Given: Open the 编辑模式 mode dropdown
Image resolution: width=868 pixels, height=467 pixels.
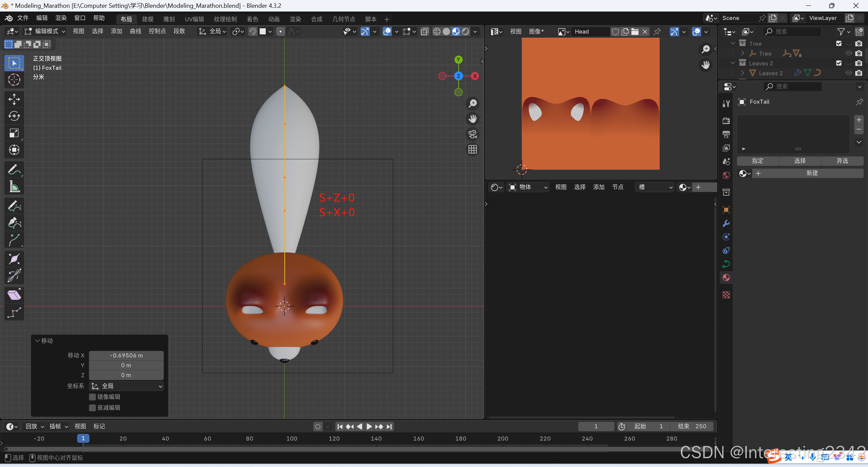Looking at the screenshot, I should coord(44,31).
